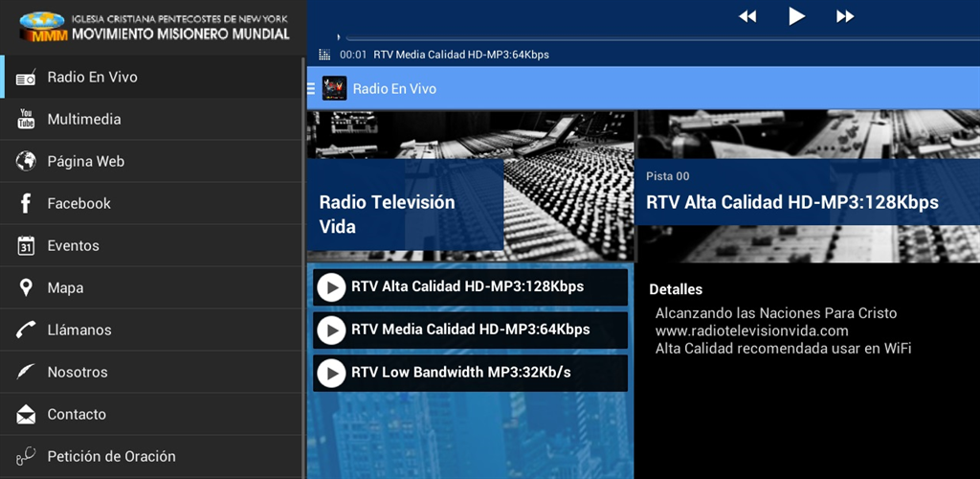Click the progress bar start marker

[339, 38]
